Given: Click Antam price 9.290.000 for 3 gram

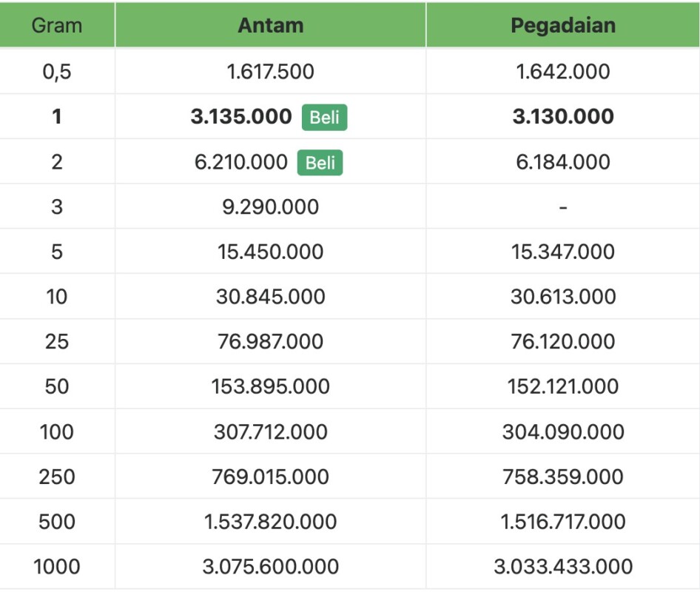Looking at the screenshot, I should (x=270, y=206).
